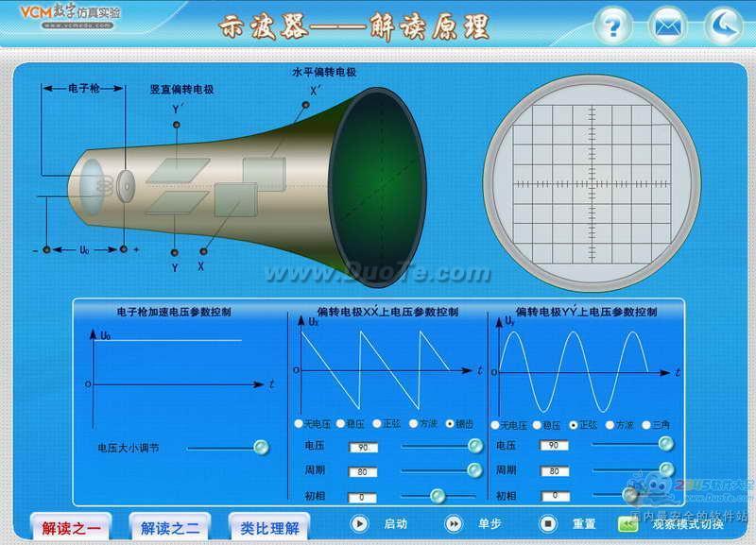756x545 pixels.
Task: Select 无电压 for the XX' electrode
Action: pyautogui.click(x=300, y=423)
